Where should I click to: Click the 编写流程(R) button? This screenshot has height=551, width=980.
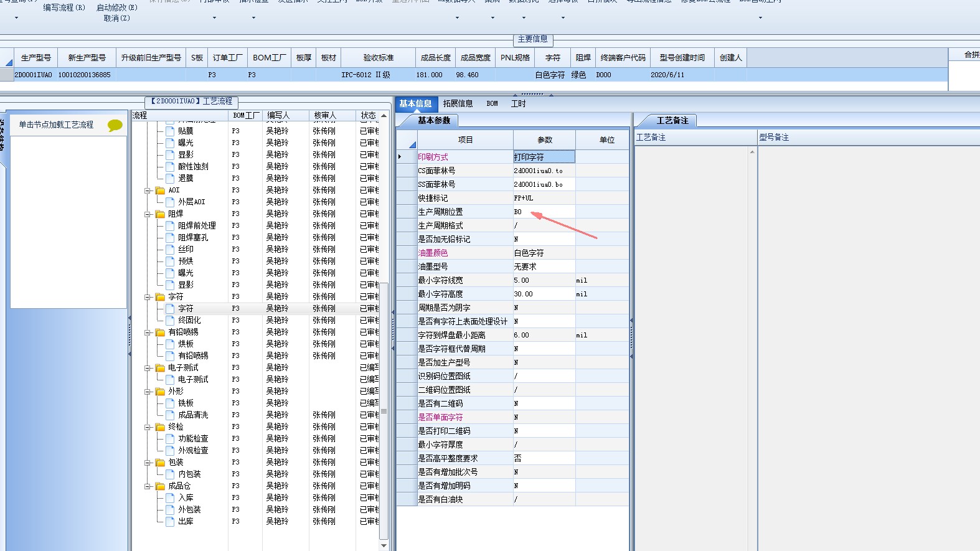pyautogui.click(x=64, y=7)
